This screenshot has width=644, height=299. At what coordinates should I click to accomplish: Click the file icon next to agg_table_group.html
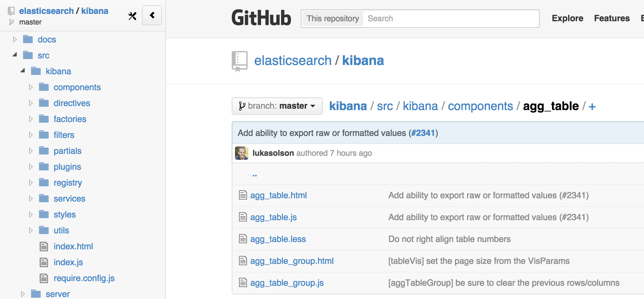(243, 261)
